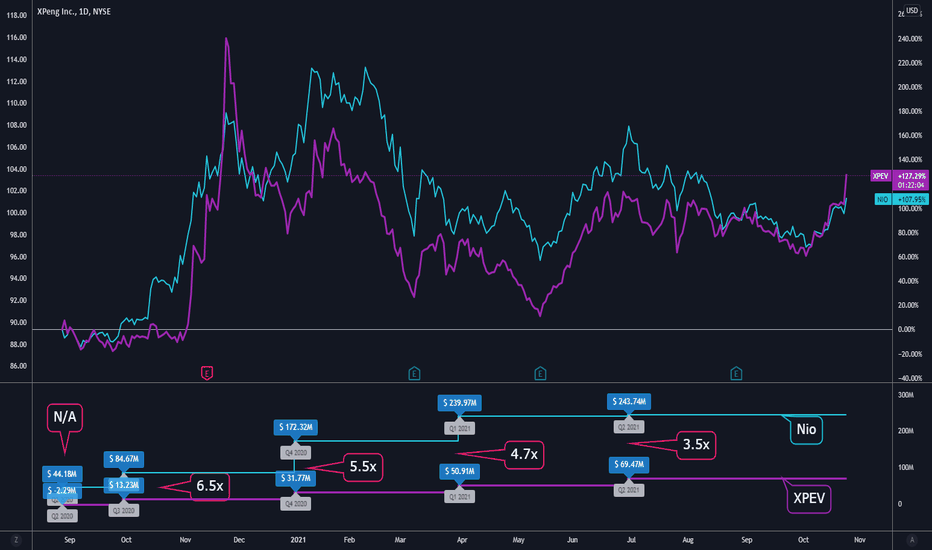Click the teal earnings marker near March
Image resolution: width=932 pixels, height=550 pixels.
point(414,373)
